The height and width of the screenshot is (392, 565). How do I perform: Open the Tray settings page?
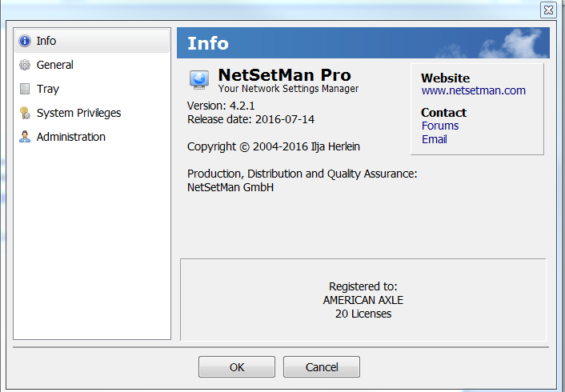[x=92, y=89]
